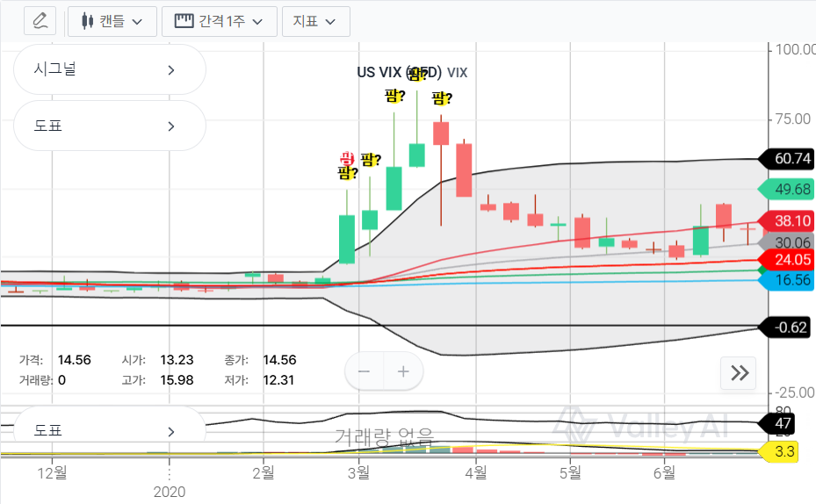Open the 캔들 chart type dropdown

[112, 21]
